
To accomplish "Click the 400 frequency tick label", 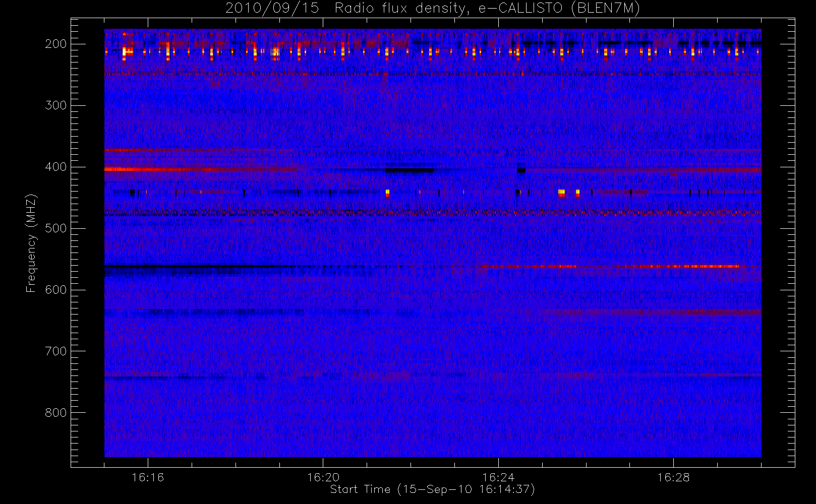I will [56, 167].
